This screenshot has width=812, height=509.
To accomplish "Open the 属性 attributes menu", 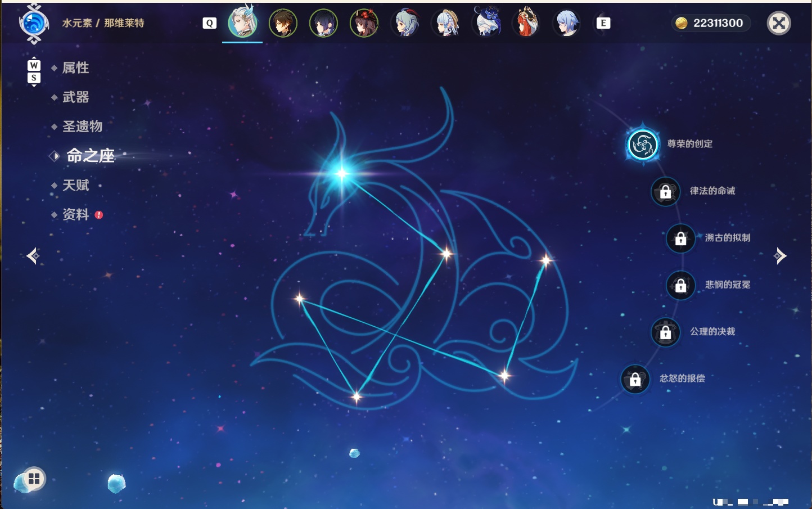I will tap(75, 68).
